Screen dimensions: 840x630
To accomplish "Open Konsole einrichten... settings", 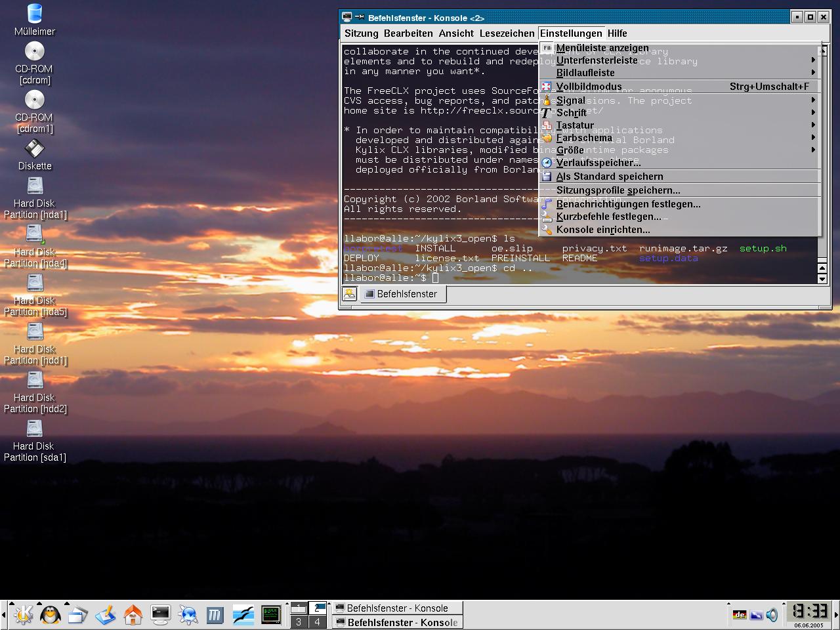I will click(680, 230).
